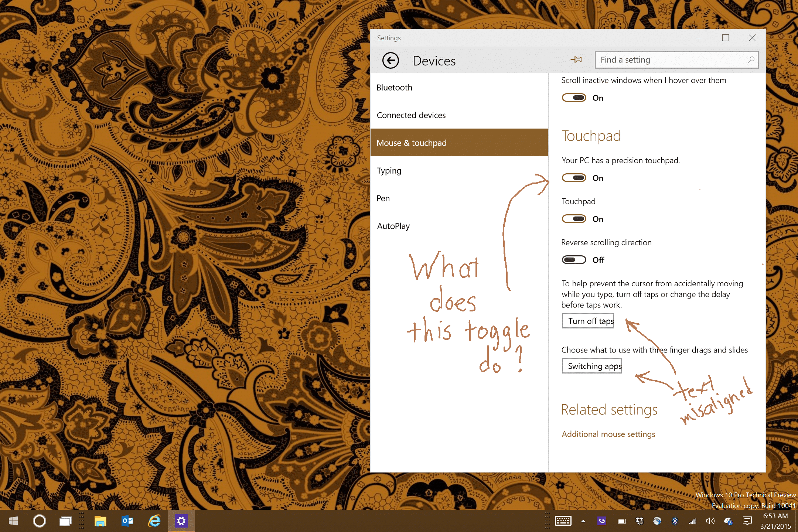Toggle the switch labeled Touchpad
Image resolution: width=798 pixels, height=532 pixels.
click(x=574, y=219)
